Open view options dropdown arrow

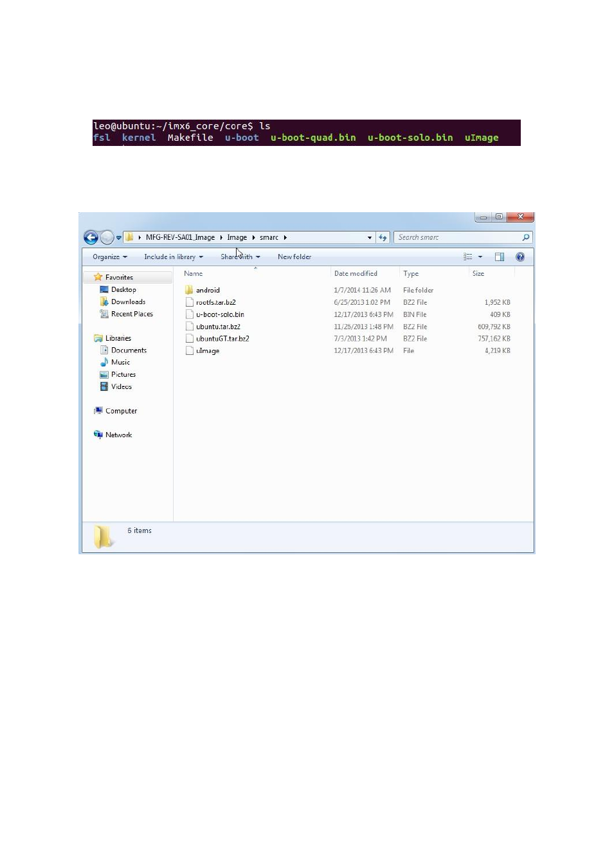[480, 257]
